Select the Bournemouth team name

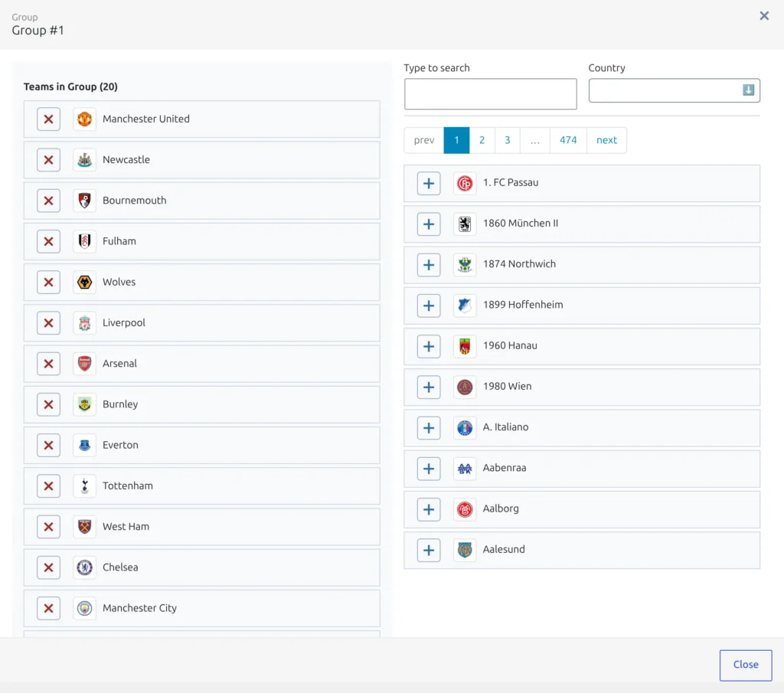[x=135, y=200]
